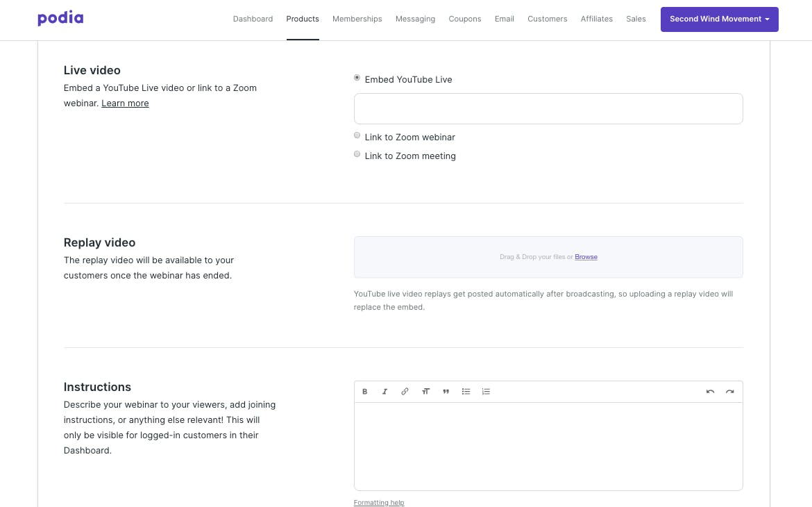
Task: Toggle heading text size icon
Action: (425, 392)
